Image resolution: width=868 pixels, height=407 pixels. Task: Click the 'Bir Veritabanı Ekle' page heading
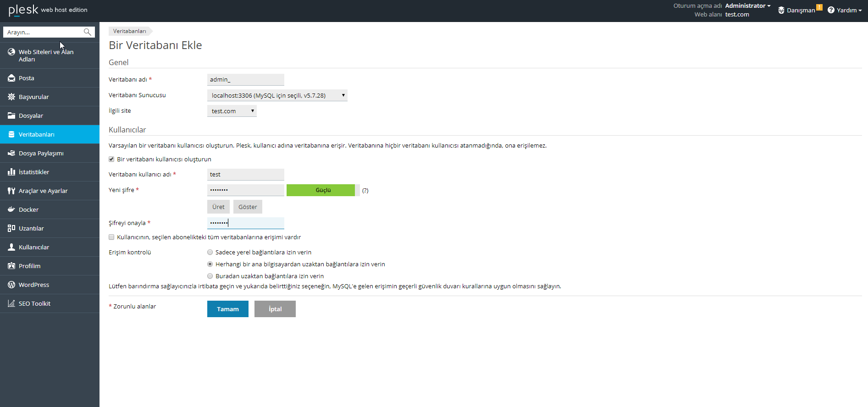[x=155, y=45]
